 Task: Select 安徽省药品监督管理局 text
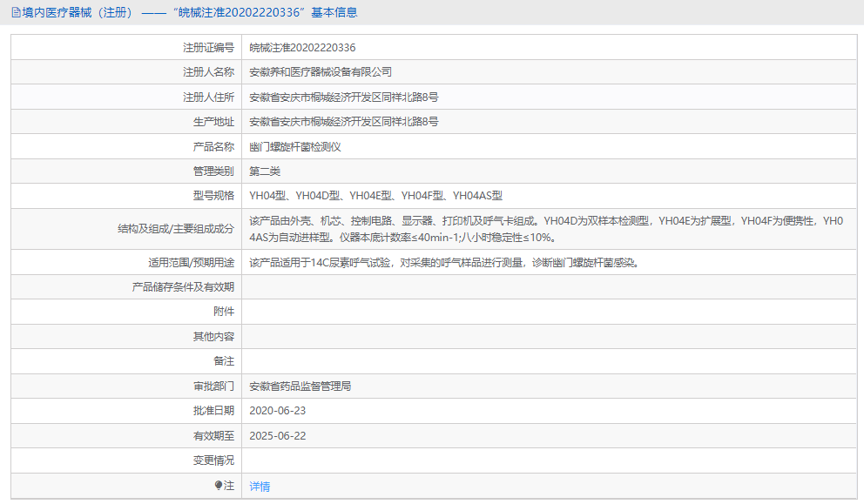pos(300,386)
